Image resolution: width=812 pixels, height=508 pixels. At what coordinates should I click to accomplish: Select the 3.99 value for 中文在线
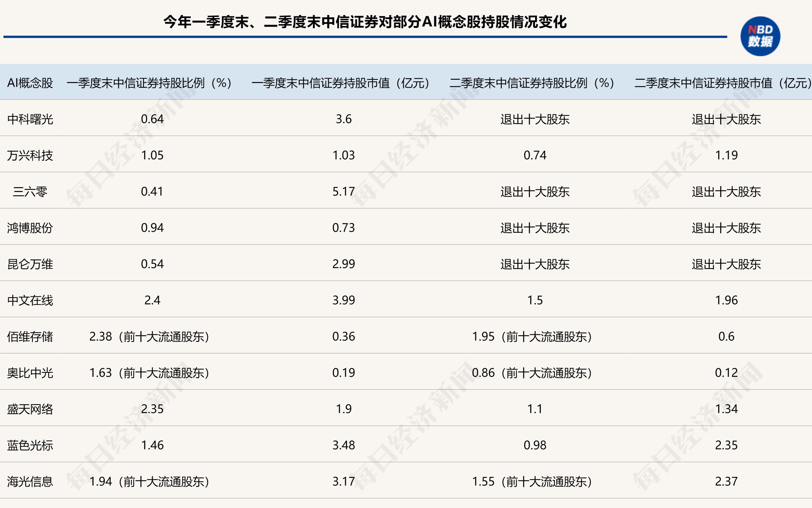[344, 300]
